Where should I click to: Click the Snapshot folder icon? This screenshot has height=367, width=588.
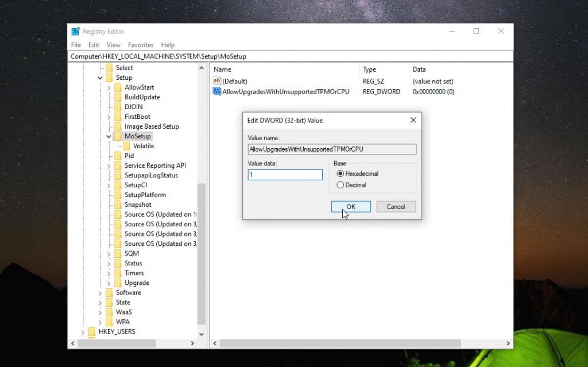coord(118,204)
